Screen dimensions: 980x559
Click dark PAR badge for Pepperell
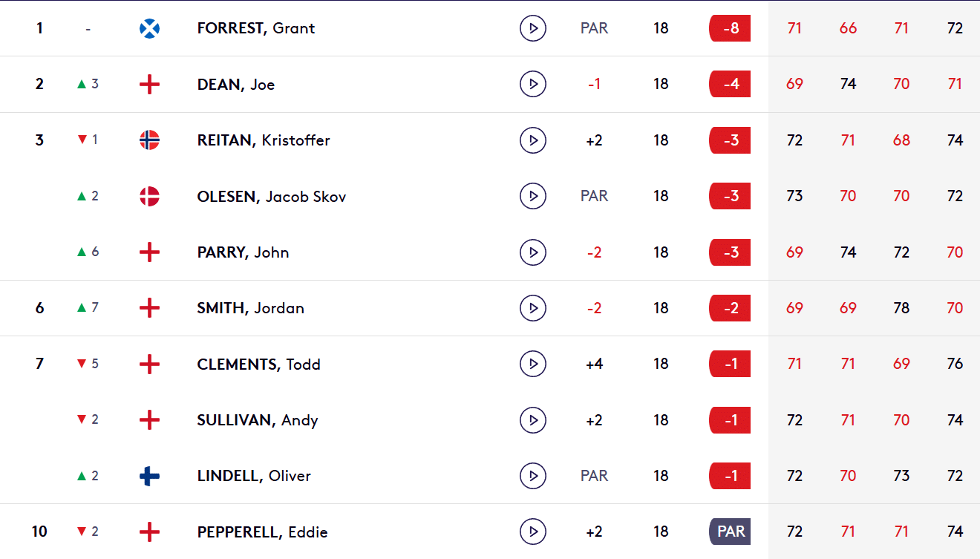tap(730, 532)
